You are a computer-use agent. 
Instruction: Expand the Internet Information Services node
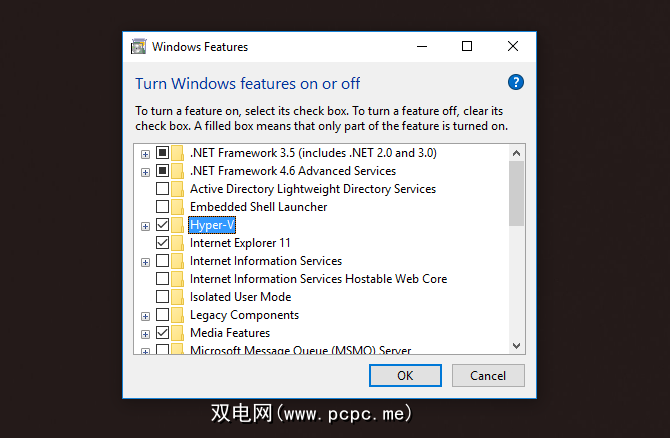pyautogui.click(x=146, y=262)
